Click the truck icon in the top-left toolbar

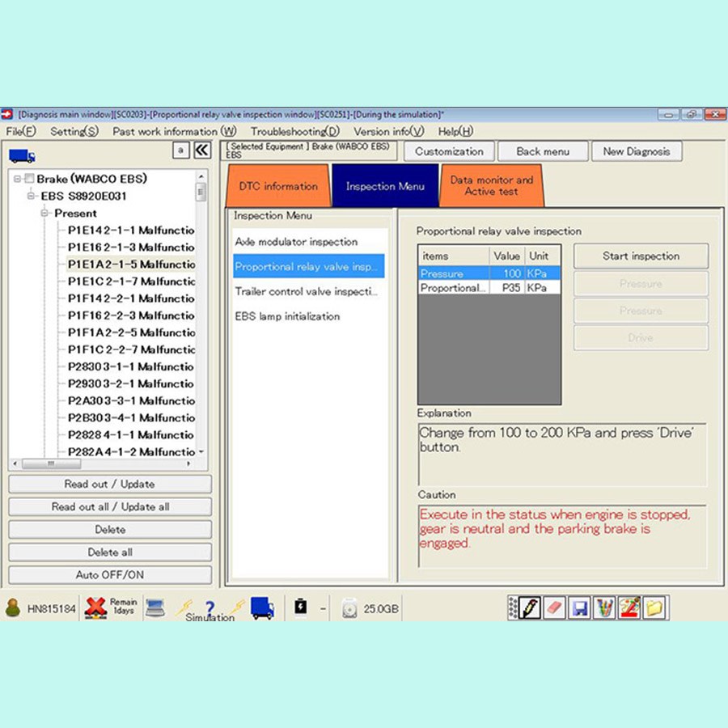pos(21,154)
